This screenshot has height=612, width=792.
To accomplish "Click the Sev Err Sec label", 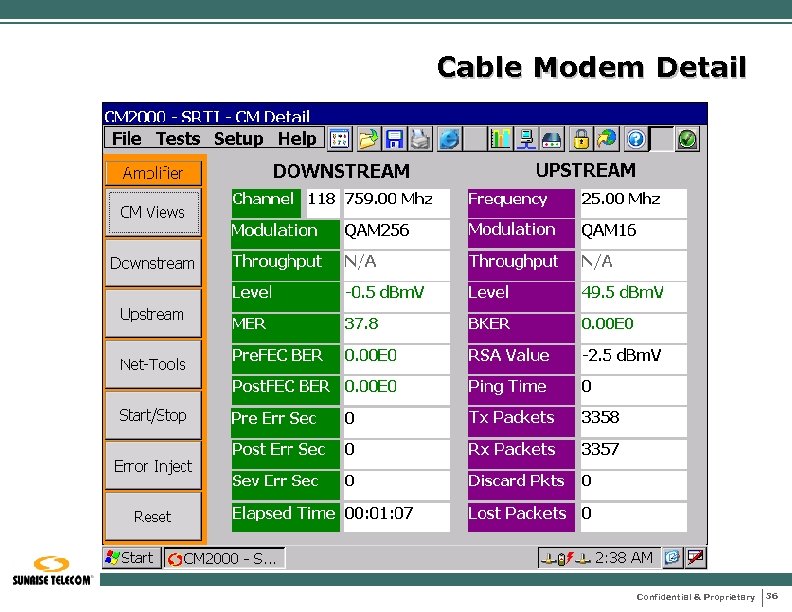I will 285,484.
